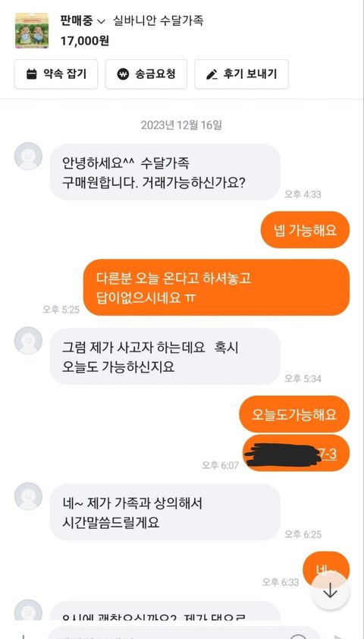Tap the buyer avatar beside the 안녕하세요 message
Screen dimensions: 364x639
click(x=28, y=156)
